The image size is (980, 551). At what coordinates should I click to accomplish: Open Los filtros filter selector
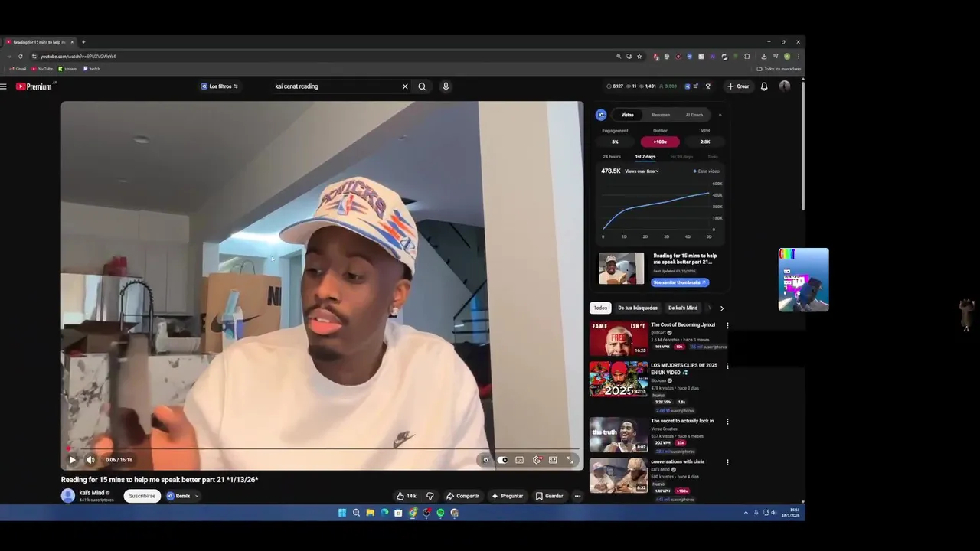(x=220, y=86)
